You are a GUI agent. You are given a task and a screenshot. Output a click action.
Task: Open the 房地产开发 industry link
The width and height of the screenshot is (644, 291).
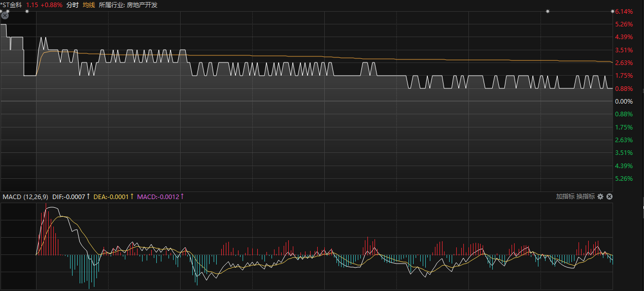pos(143,5)
